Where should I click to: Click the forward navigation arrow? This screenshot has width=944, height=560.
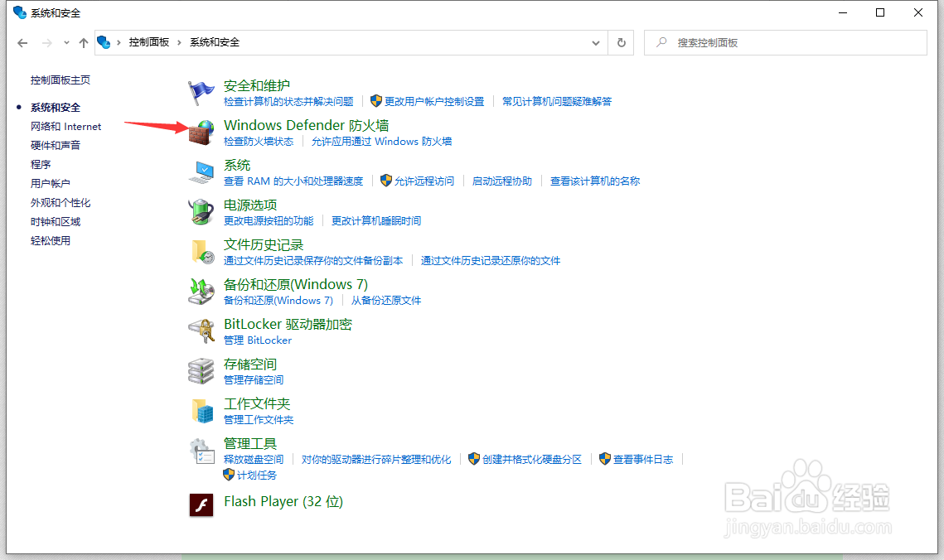[x=47, y=43]
